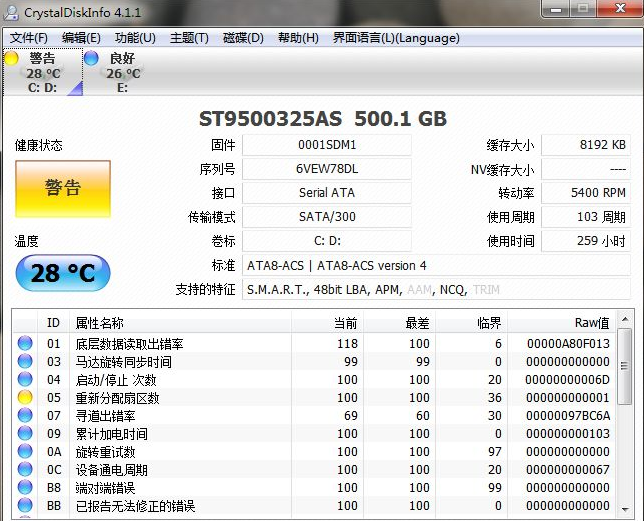This screenshot has width=644, height=521.
Task: Select the blue good status disk E: icon
Action: [x=91, y=58]
